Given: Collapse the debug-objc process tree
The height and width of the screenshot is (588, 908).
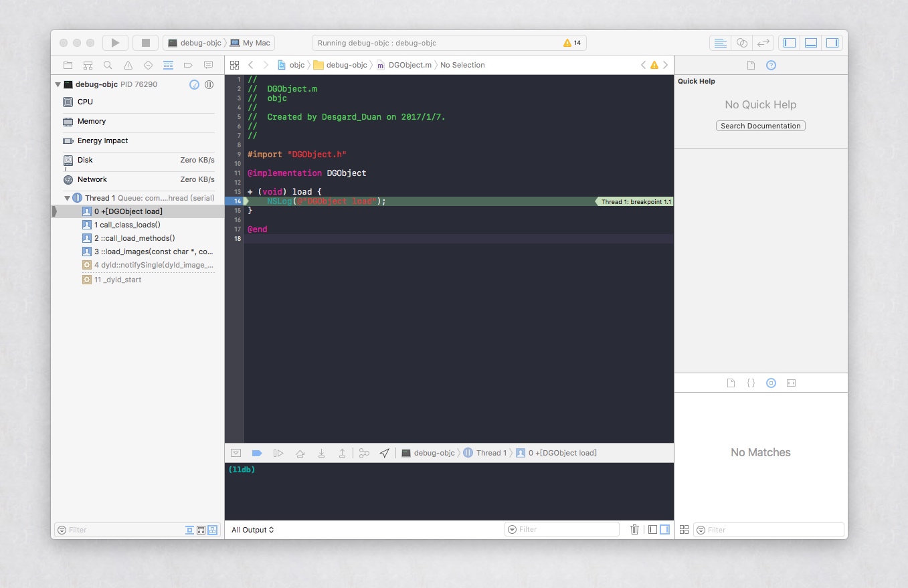Looking at the screenshot, I should click(58, 85).
